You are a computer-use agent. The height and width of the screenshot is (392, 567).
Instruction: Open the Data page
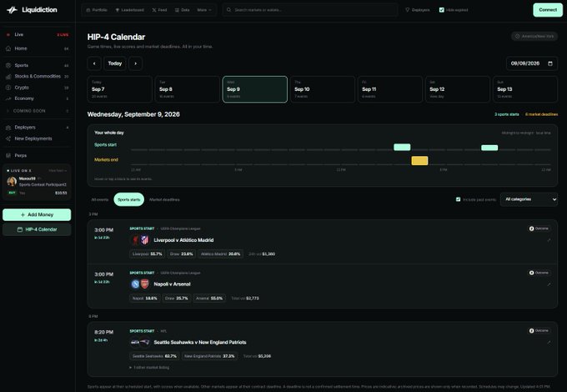[183, 10]
